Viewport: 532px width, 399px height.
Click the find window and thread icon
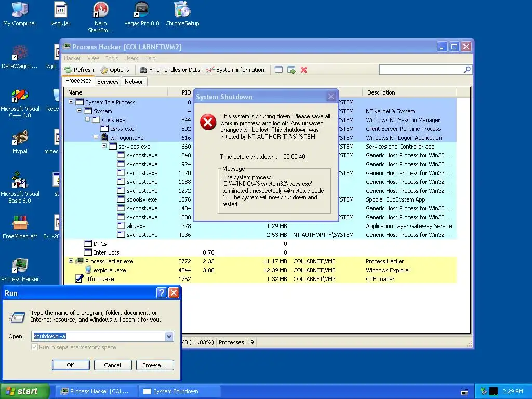click(x=291, y=70)
